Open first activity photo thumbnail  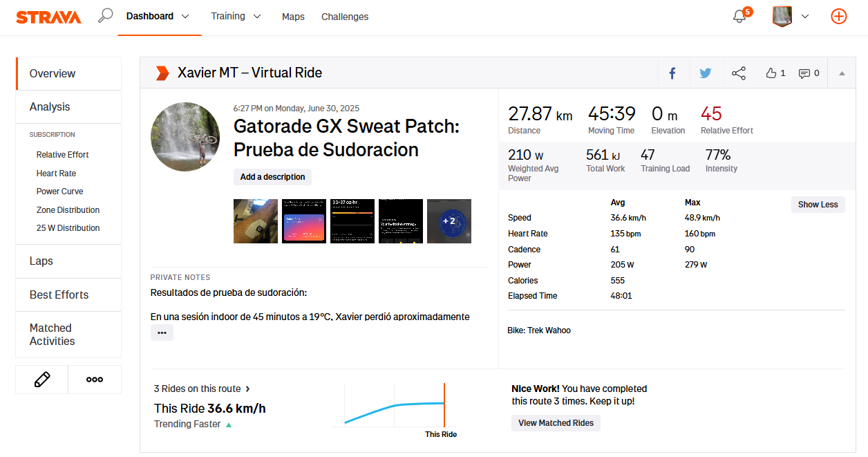[x=256, y=221]
